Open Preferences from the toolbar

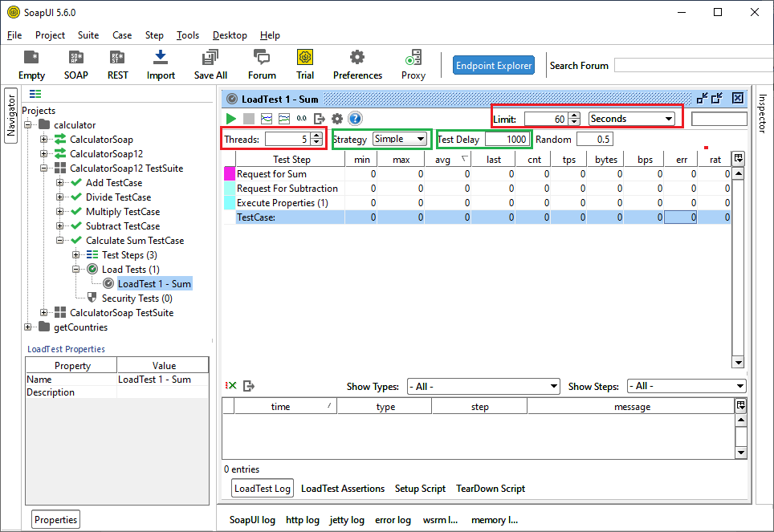coord(357,58)
